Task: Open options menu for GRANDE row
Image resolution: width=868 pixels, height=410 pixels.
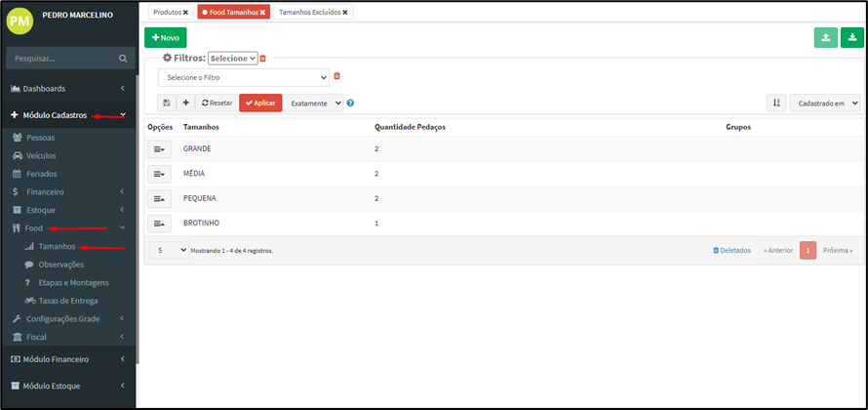Action: tap(158, 148)
